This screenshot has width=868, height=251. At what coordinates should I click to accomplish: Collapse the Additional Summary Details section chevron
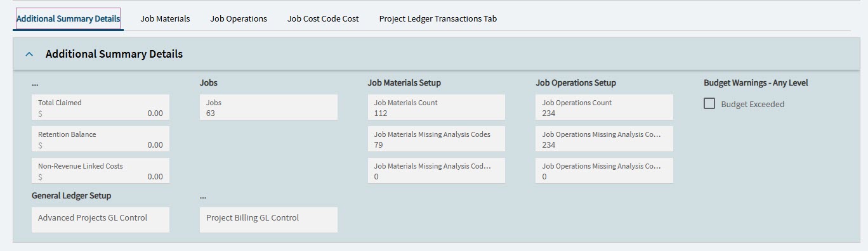(29, 55)
